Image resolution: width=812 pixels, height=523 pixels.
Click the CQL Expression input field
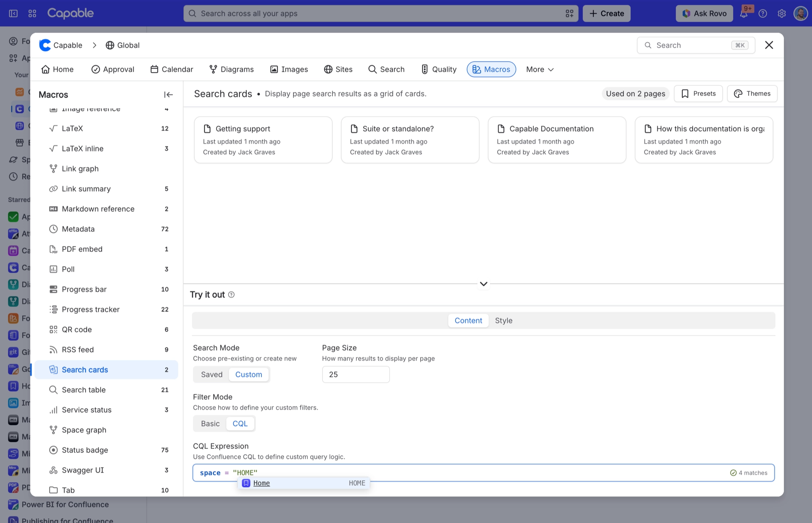(x=484, y=473)
